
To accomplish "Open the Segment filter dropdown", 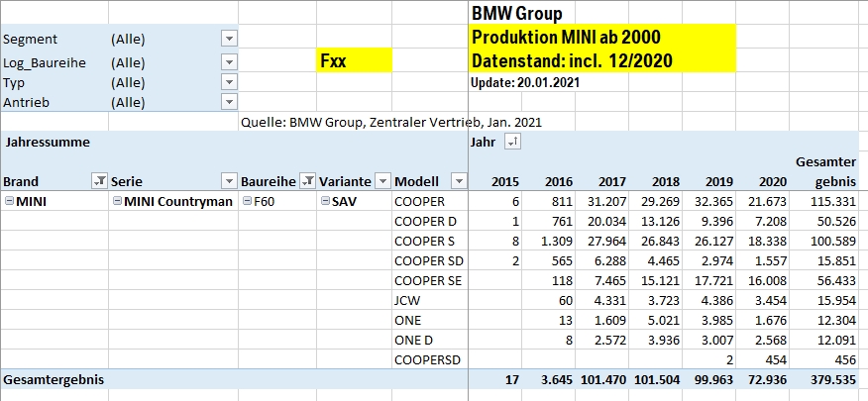I will pyautogui.click(x=229, y=39).
